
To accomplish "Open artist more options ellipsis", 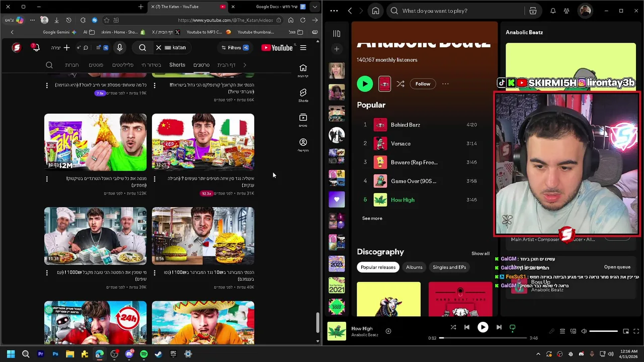I will tap(445, 84).
